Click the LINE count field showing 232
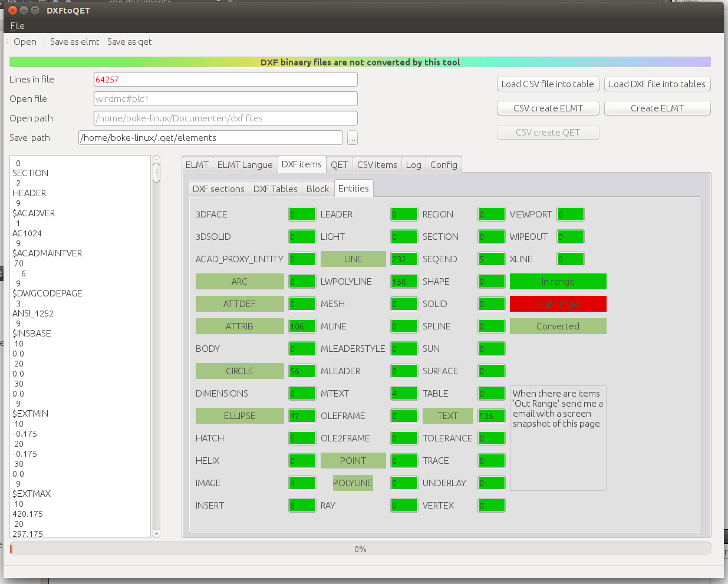The height and width of the screenshot is (584, 728). 404,259
